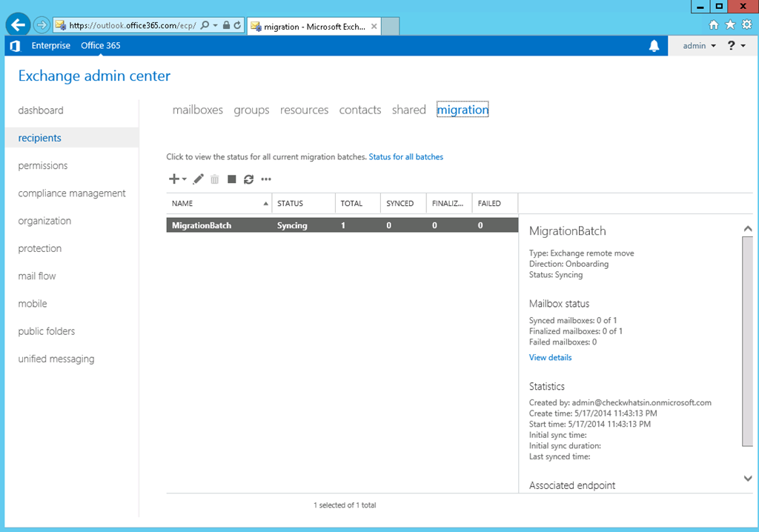The image size is (759, 532).
Task: Open the browser tools gear icon
Action: [x=747, y=24]
